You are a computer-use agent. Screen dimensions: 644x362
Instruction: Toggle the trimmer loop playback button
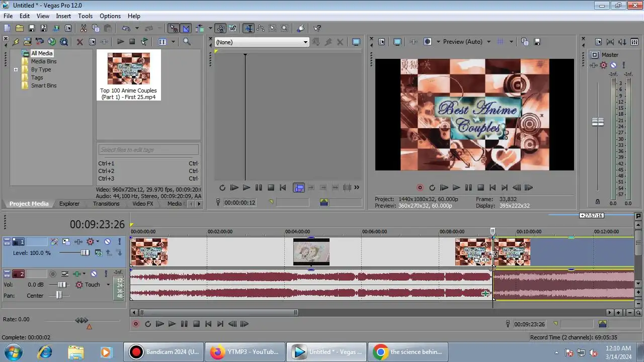pyautogui.click(x=222, y=188)
